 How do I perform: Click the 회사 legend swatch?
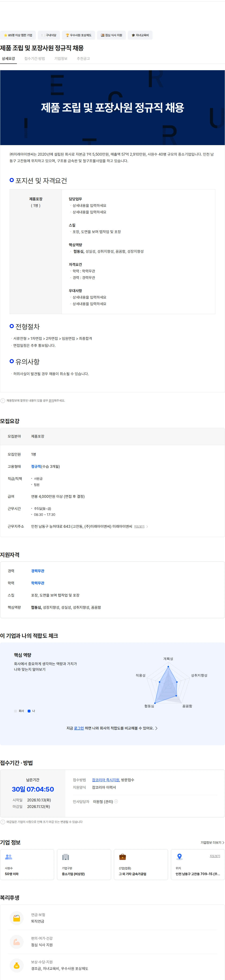coord(16,711)
